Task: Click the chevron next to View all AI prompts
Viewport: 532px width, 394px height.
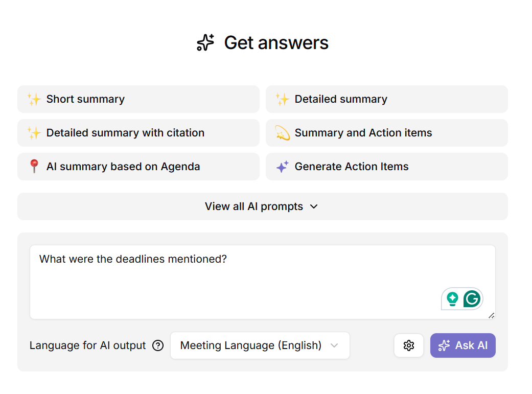Action: pyautogui.click(x=314, y=206)
